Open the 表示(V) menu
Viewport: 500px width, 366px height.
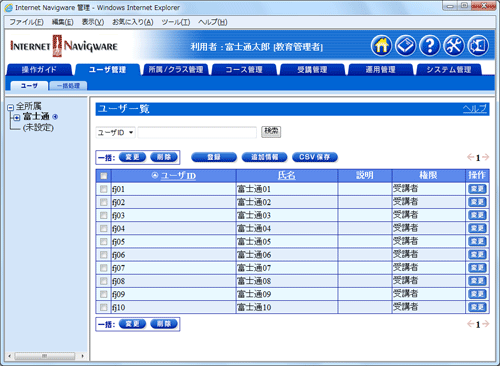click(93, 22)
